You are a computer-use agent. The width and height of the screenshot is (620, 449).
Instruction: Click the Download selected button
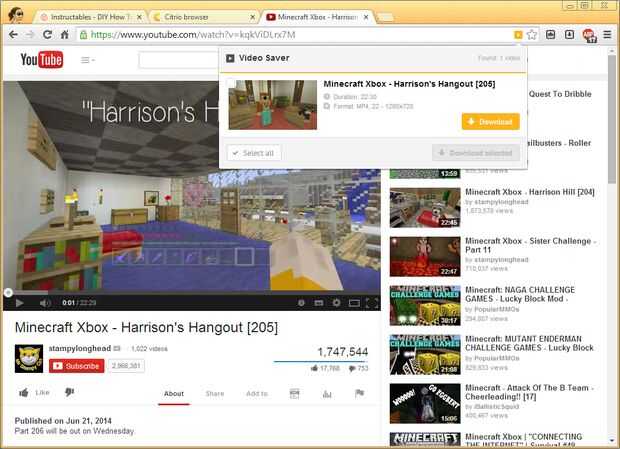[x=476, y=153]
